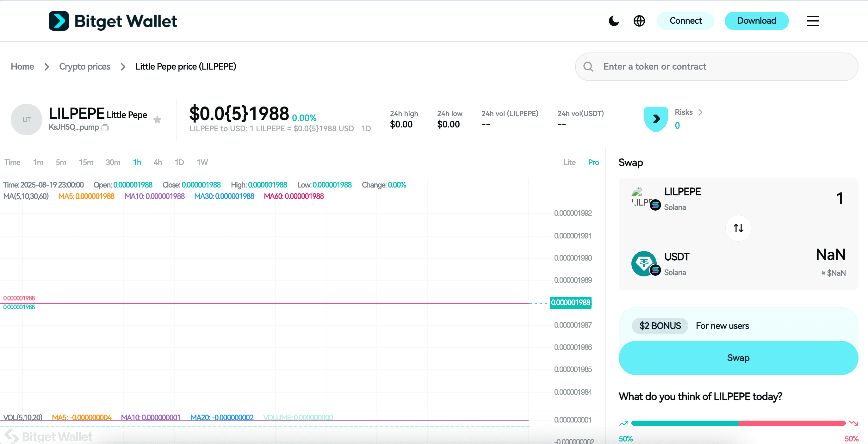
Task: Open the hamburger menu
Action: (x=812, y=21)
